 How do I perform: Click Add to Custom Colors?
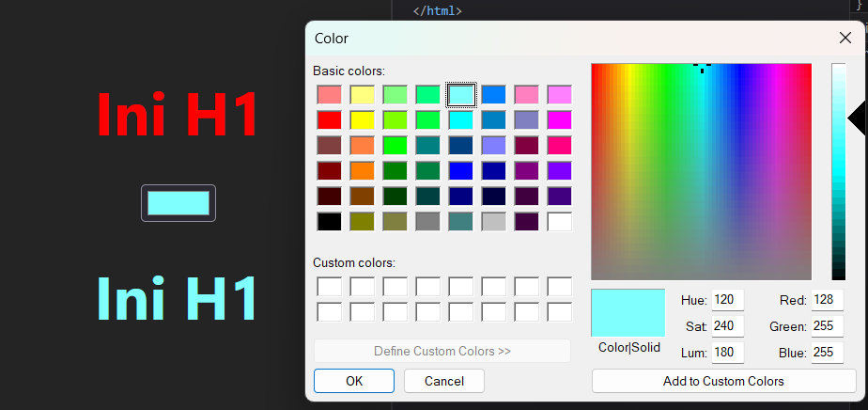pyautogui.click(x=723, y=381)
